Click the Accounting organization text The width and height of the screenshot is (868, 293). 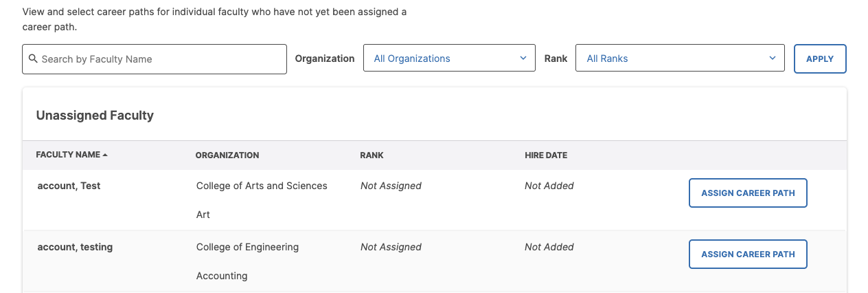(x=222, y=276)
